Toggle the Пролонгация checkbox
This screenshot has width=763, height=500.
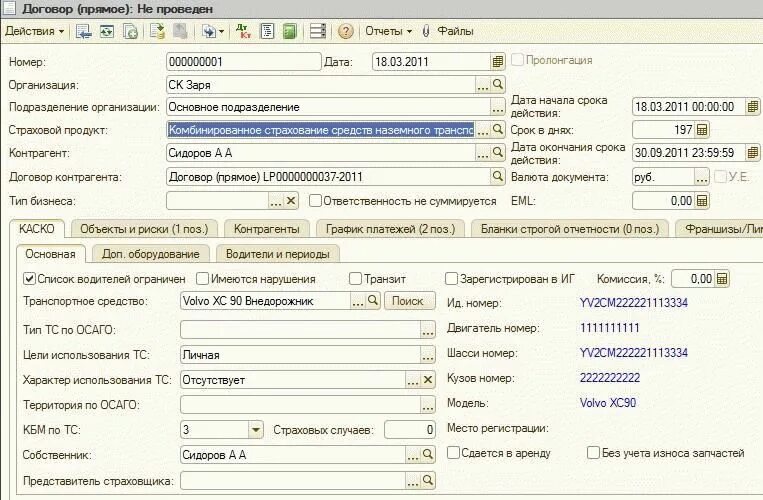click(x=517, y=60)
